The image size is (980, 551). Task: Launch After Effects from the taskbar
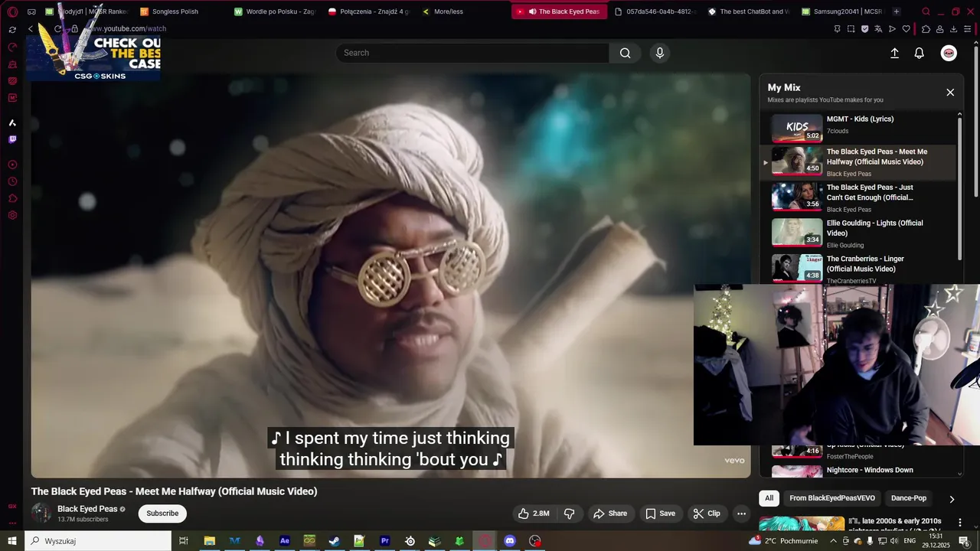[285, 541]
